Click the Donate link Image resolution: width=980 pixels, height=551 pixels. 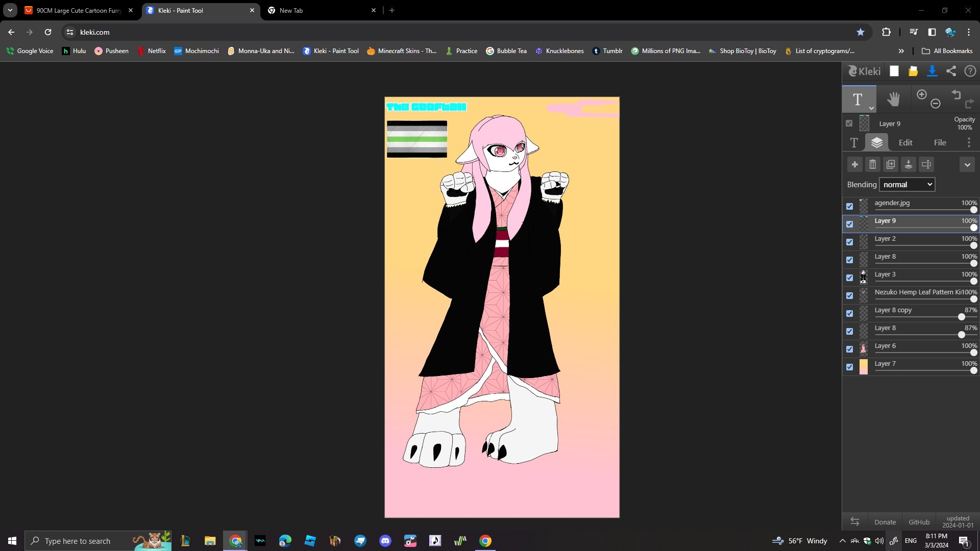point(885,522)
